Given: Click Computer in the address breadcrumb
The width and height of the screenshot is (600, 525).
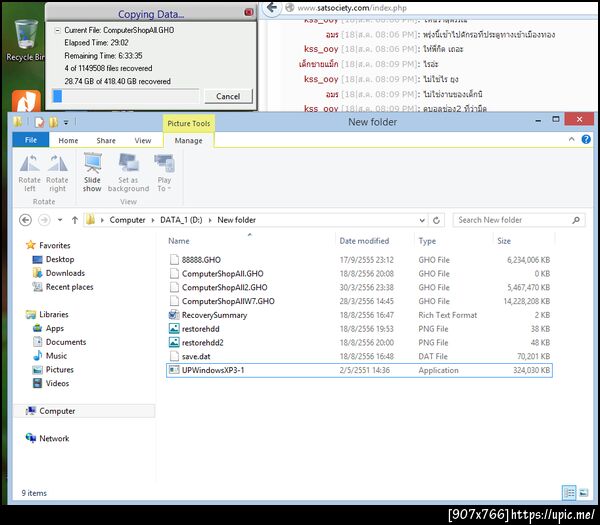Looking at the screenshot, I should pos(127,220).
